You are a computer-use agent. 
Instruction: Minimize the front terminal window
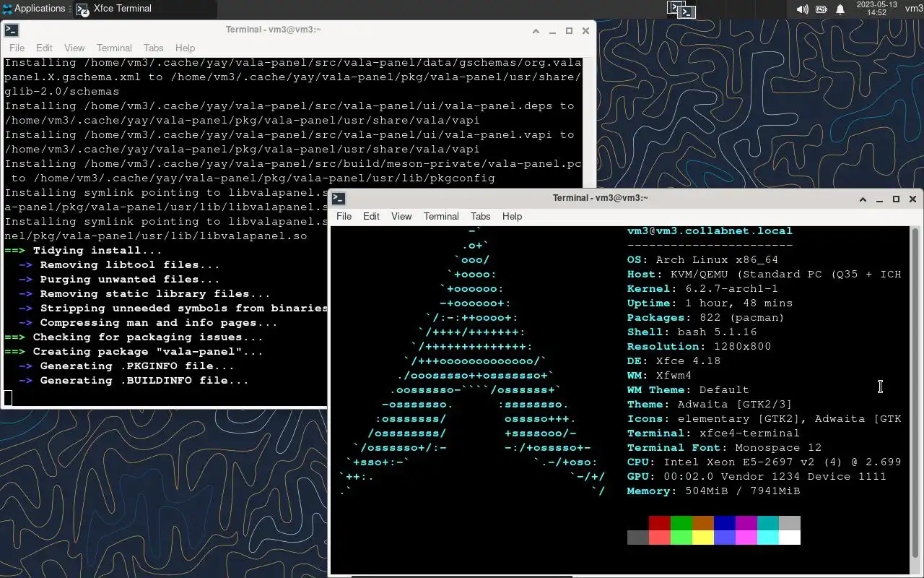[x=879, y=199]
